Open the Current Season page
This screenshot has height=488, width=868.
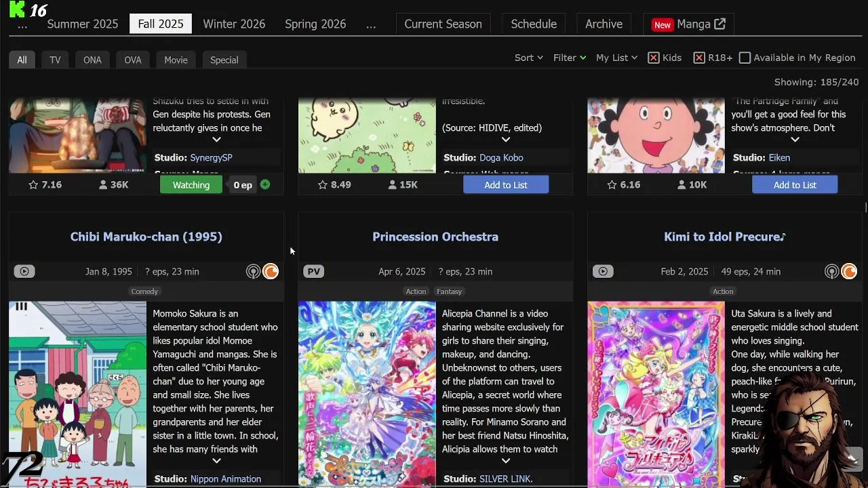pyautogui.click(x=443, y=24)
